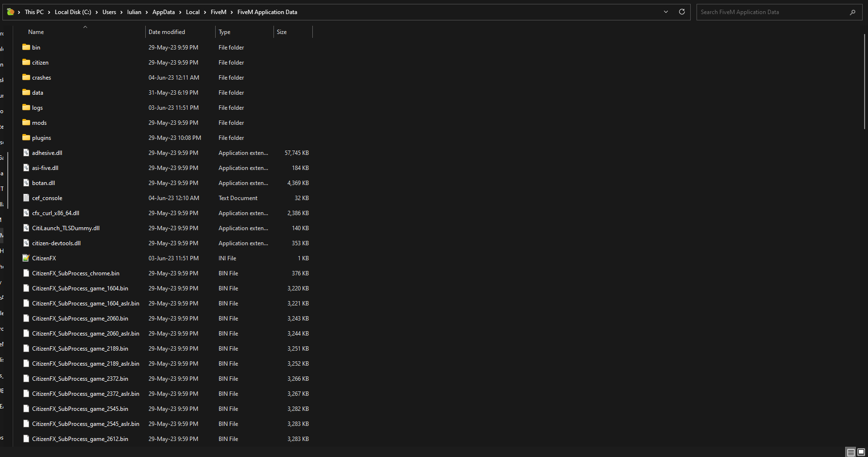
Task: Click the plugins folder icon
Action: coord(26,138)
